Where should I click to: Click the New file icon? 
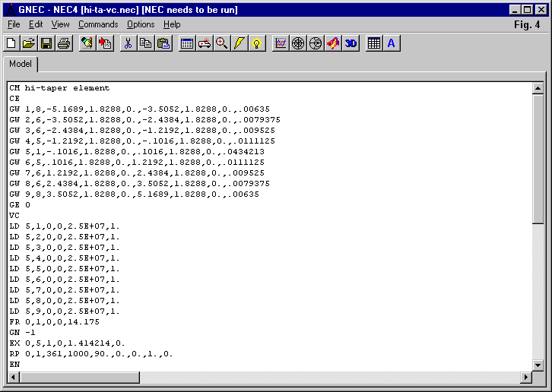click(x=12, y=43)
